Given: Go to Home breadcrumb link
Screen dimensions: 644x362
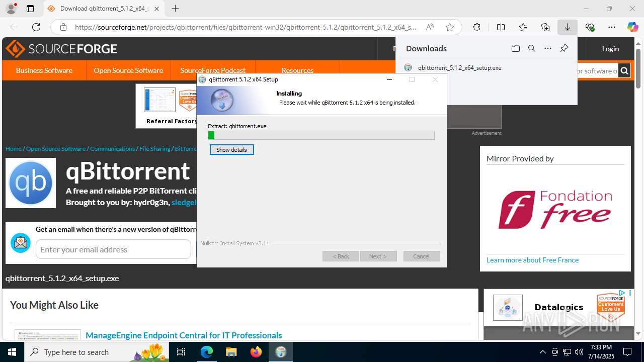Looking at the screenshot, I should click(x=14, y=149).
